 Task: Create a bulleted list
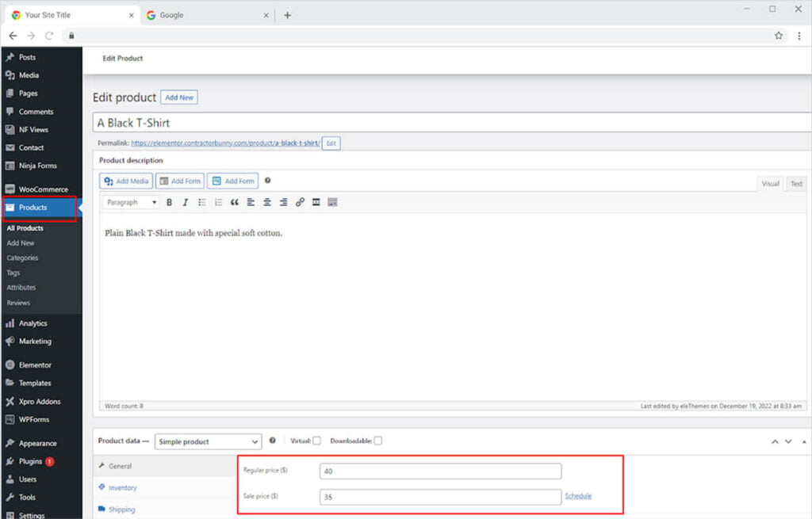[201, 203]
